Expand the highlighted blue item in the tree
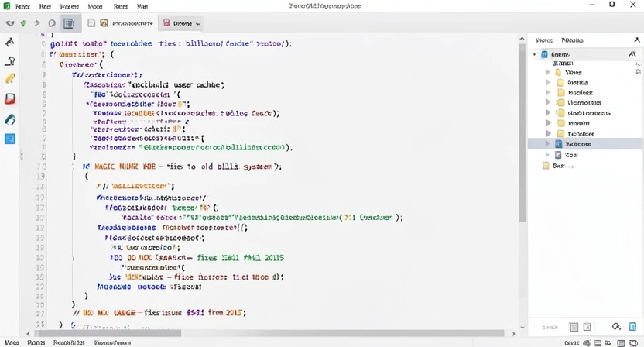644x347 pixels. tap(547, 144)
